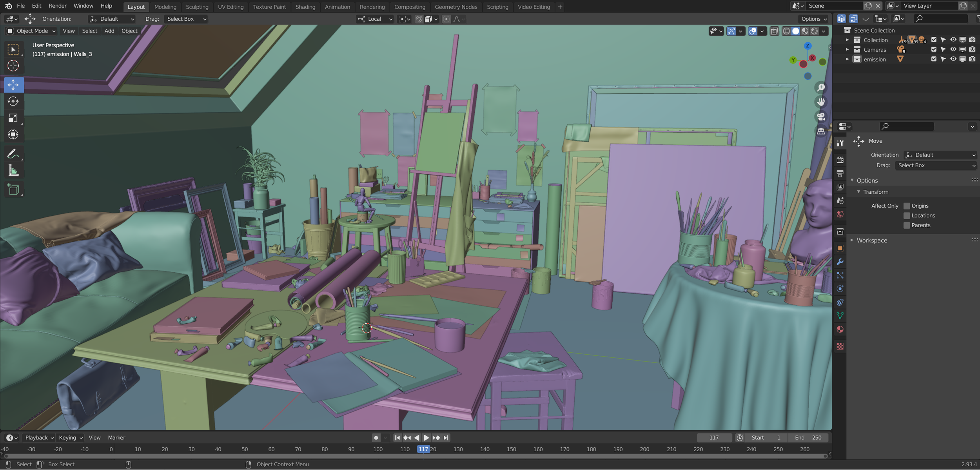Select the Scale tool
The height and width of the screenshot is (470, 980).
(13, 118)
